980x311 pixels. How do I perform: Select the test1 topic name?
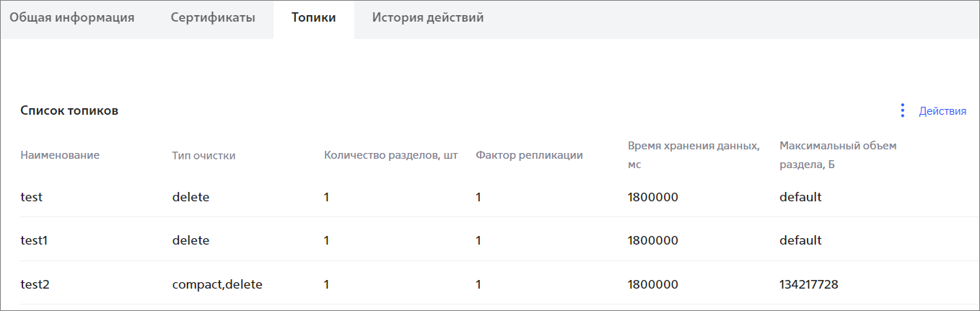34,240
